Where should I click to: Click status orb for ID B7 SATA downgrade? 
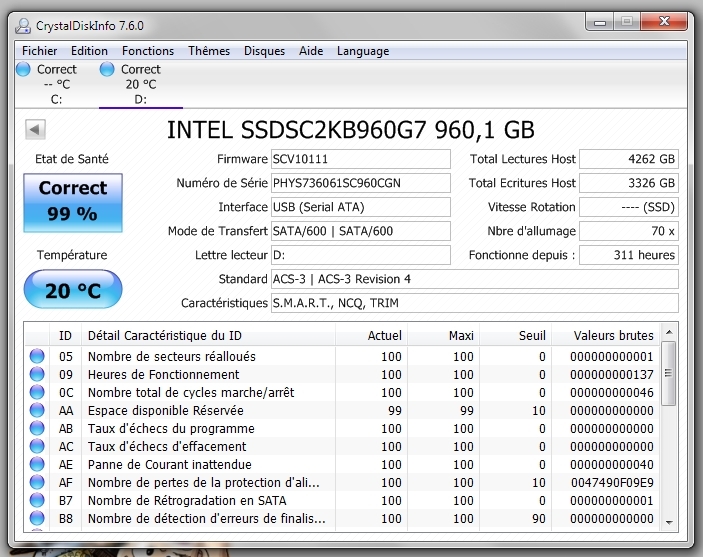[x=37, y=500]
